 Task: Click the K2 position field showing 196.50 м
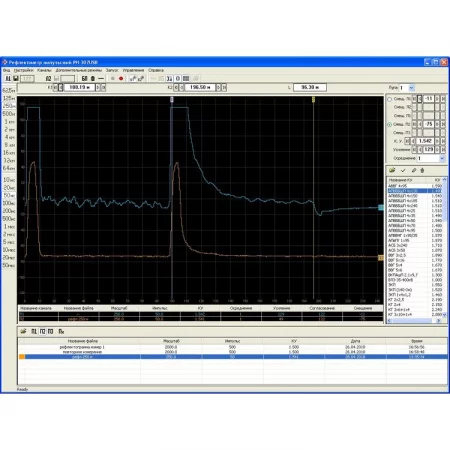[200, 87]
